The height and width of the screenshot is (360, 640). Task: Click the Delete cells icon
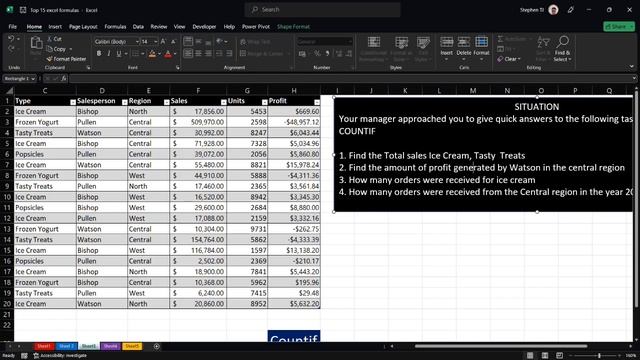464,42
